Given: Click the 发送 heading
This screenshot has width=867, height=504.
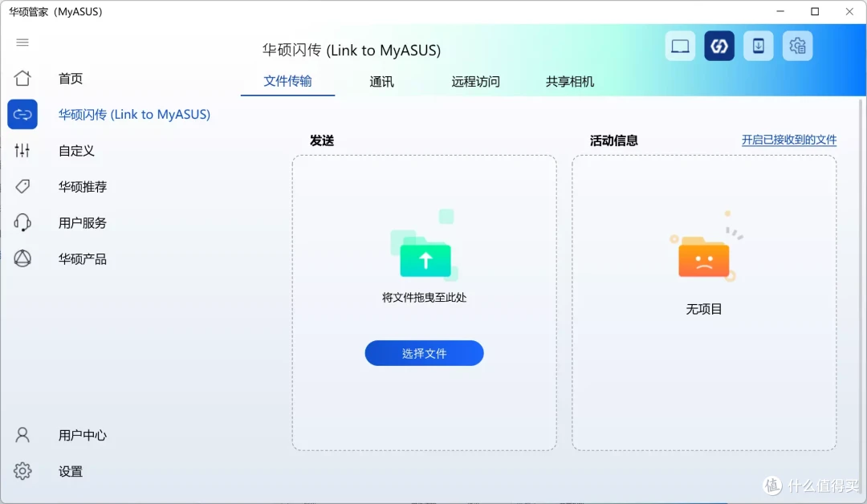Looking at the screenshot, I should click(322, 140).
